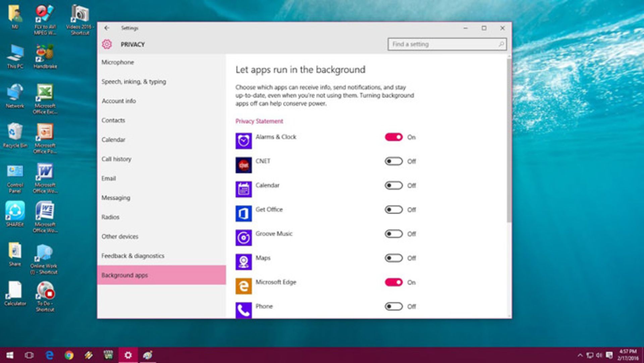Click the Find a setting search box
Image resolution: width=644 pixels, height=363 pixels.
click(447, 44)
